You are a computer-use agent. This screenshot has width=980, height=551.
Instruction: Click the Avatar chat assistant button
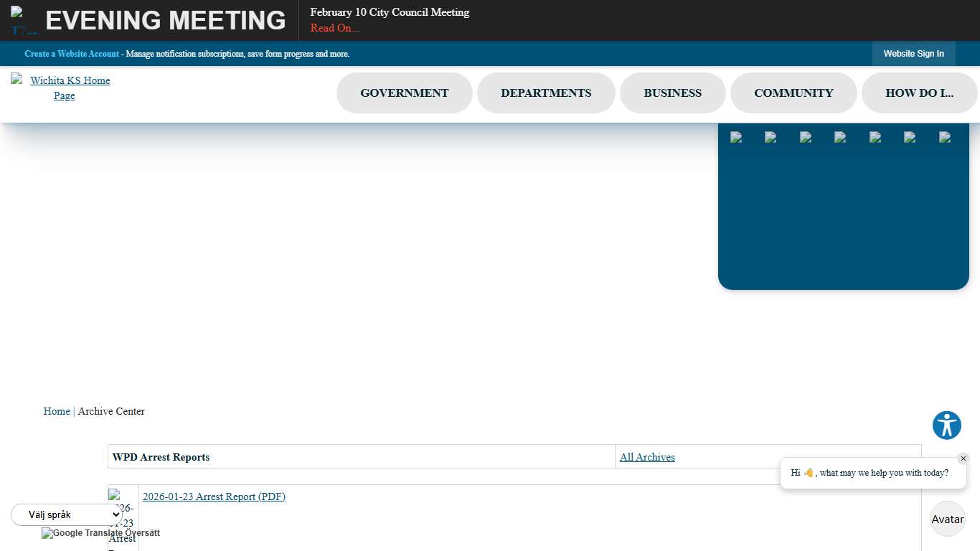[x=947, y=519]
